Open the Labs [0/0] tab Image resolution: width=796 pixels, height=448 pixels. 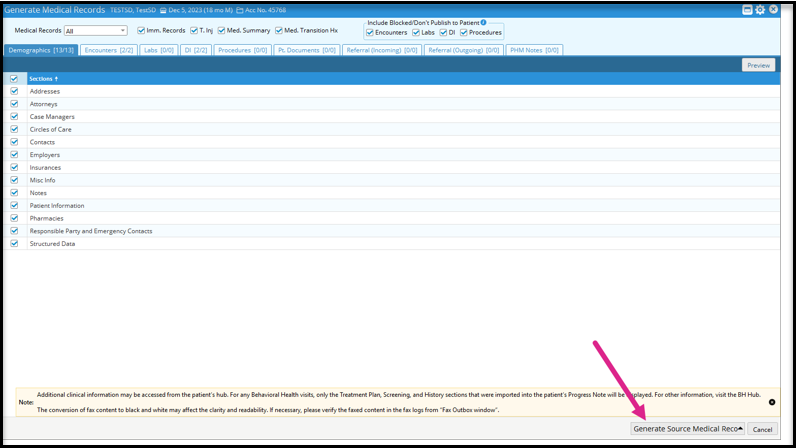click(159, 50)
